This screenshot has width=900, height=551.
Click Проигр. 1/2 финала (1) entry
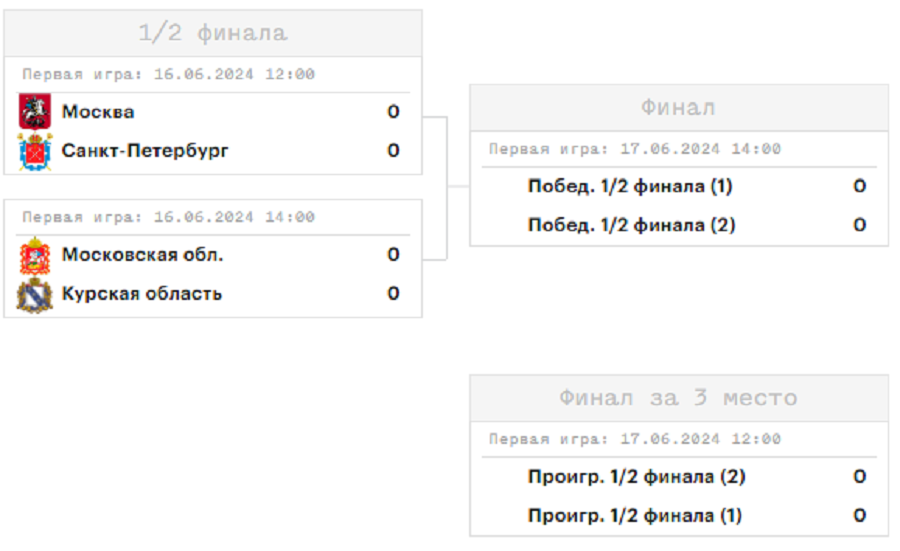[x=635, y=516]
